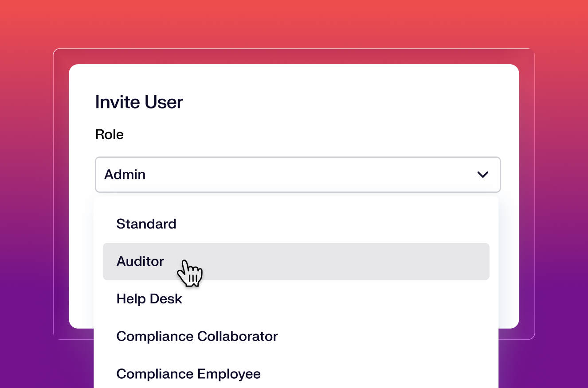
Task: Choose Compliance Employee role option
Action: pyautogui.click(x=296, y=374)
